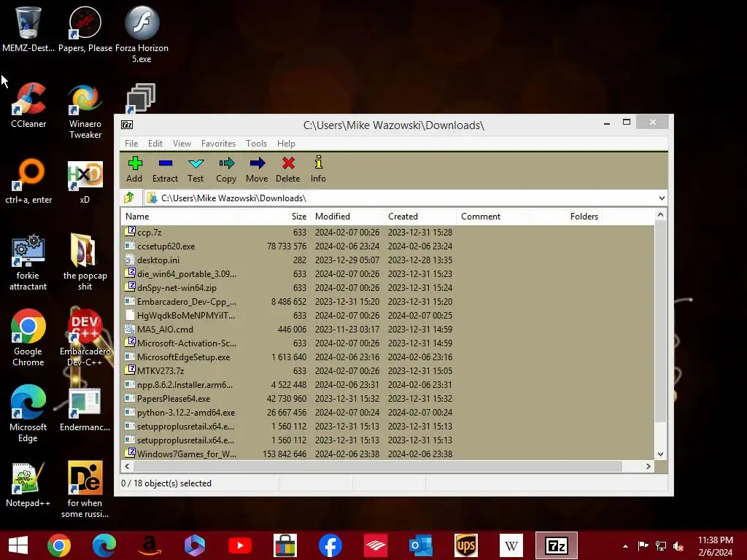Image resolution: width=747 pixels, height=560 pixels.
Task: Select Windows7Games_for_W... archive
Action: [x=186, y=454]
